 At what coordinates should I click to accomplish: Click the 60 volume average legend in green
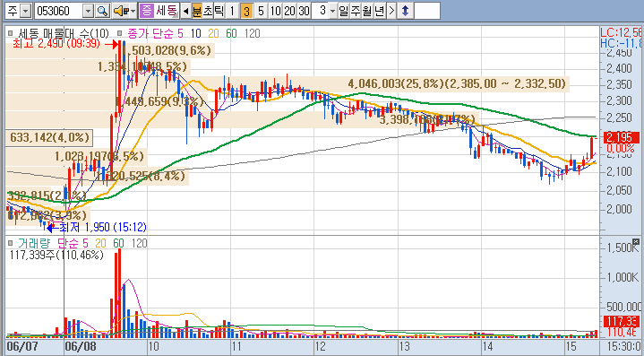pyautogui.click(x=119, y=243)
